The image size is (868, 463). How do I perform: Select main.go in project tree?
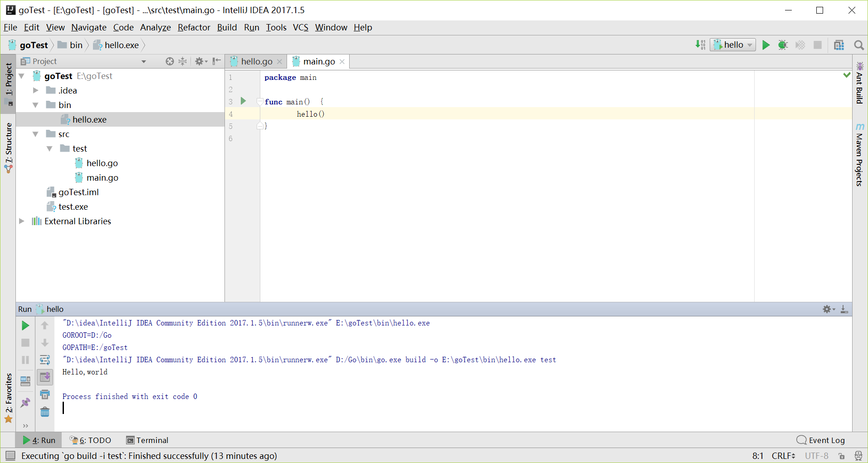[x=102, y=177]
